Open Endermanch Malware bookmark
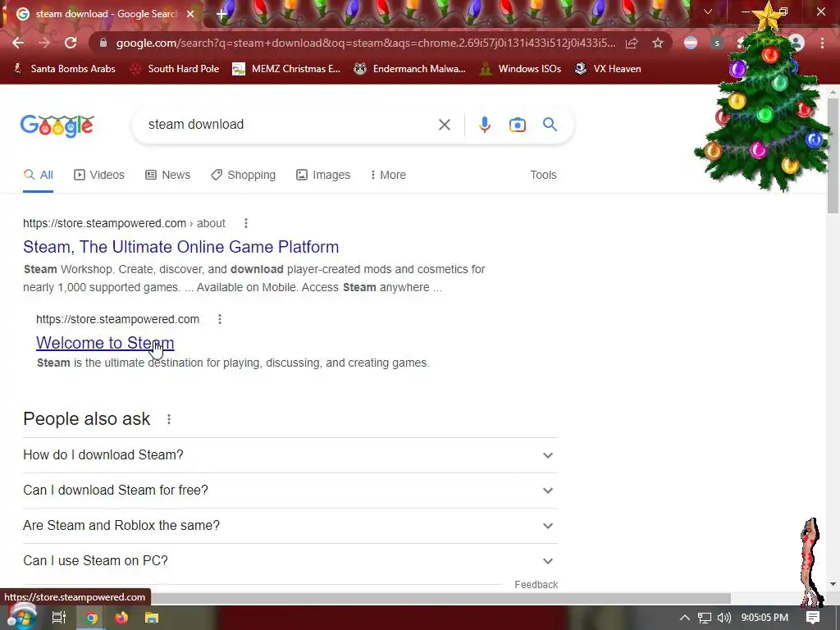840x630 pixels. [x=410, y=69]
